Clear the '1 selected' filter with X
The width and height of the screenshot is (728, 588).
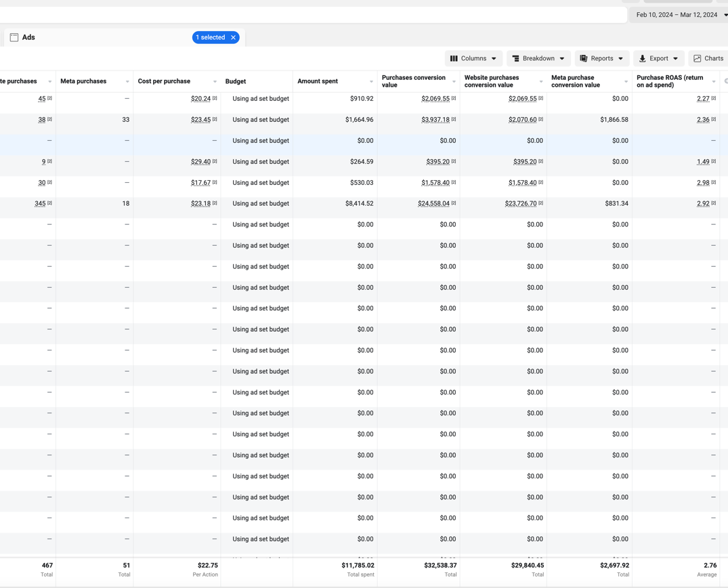(x=234, y=37)
